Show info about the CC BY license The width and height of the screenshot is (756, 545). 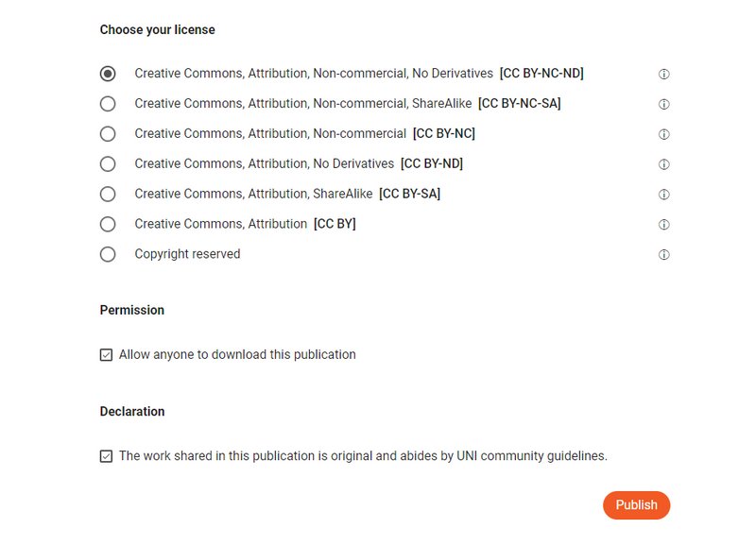pyautogui.click(x=664, y=224)
